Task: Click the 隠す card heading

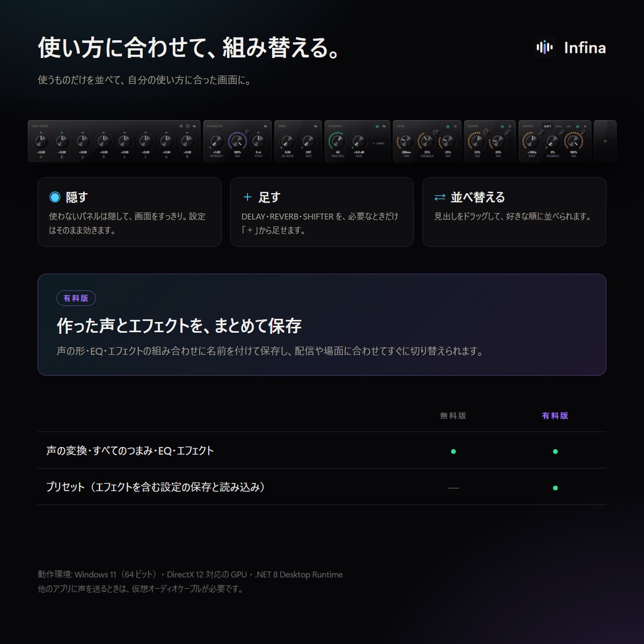Action: point(76,197)
